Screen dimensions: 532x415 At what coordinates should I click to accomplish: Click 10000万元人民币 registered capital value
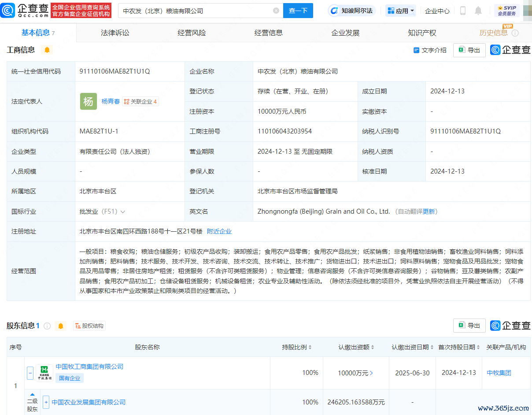click(282, 111)
